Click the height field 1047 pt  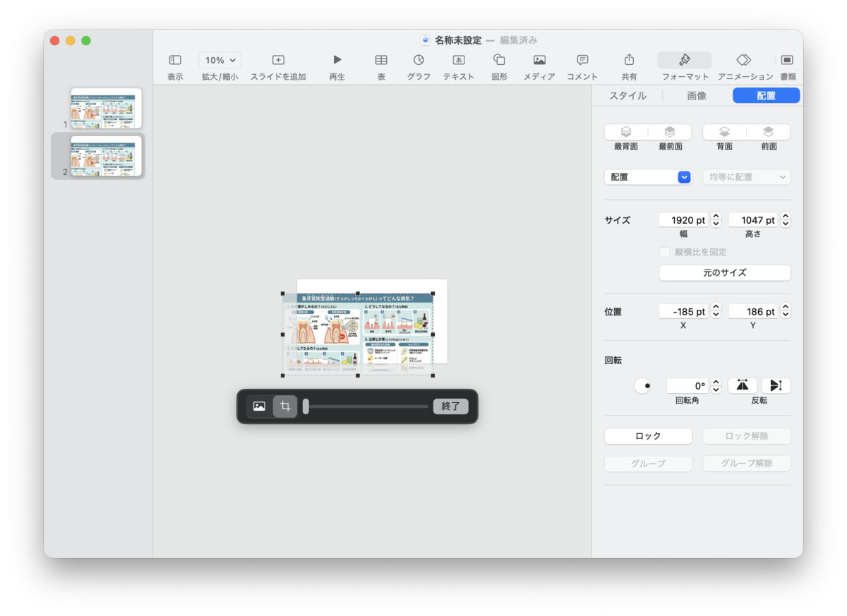(x=753, y=220)
